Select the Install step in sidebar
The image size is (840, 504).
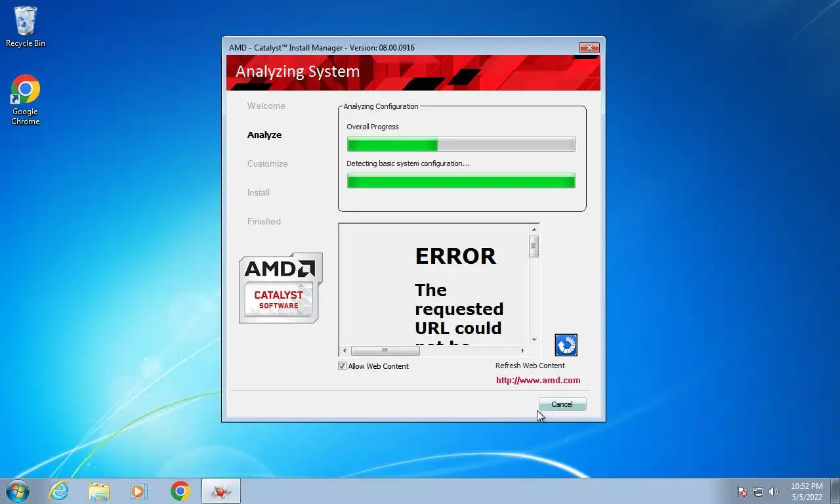tap(259, 192)
